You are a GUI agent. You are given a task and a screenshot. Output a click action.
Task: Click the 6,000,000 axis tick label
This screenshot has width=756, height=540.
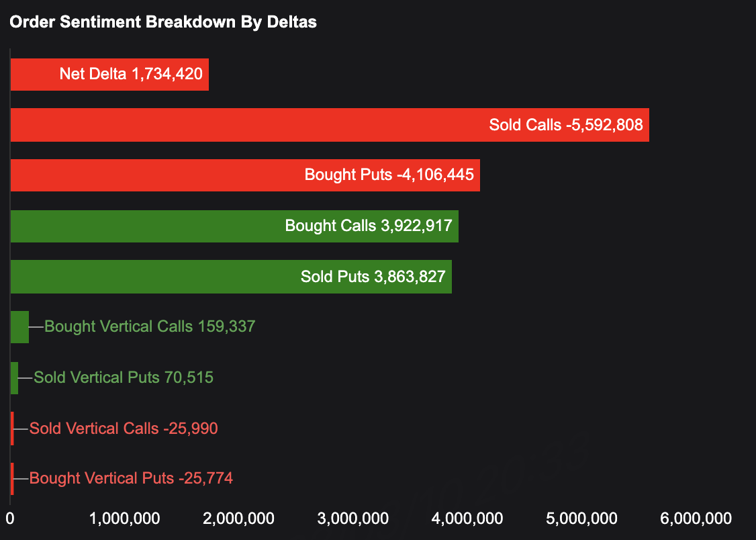(695, 519)
